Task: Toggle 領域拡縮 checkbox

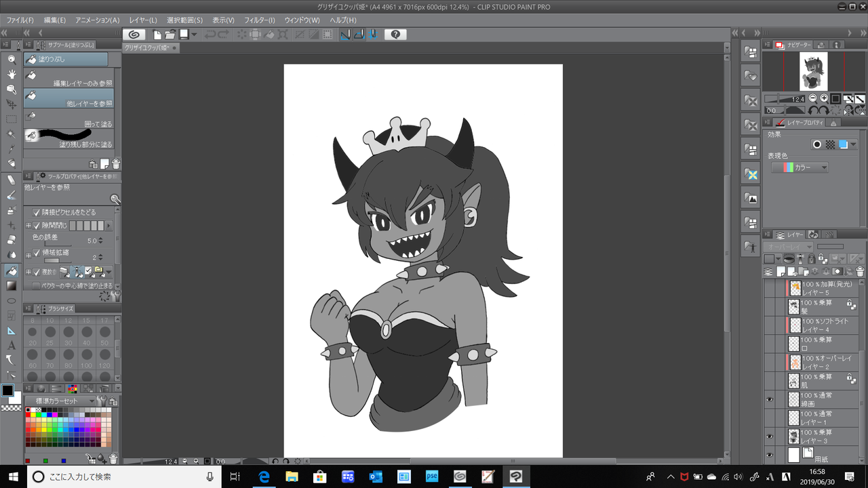Action: point(37,253)
